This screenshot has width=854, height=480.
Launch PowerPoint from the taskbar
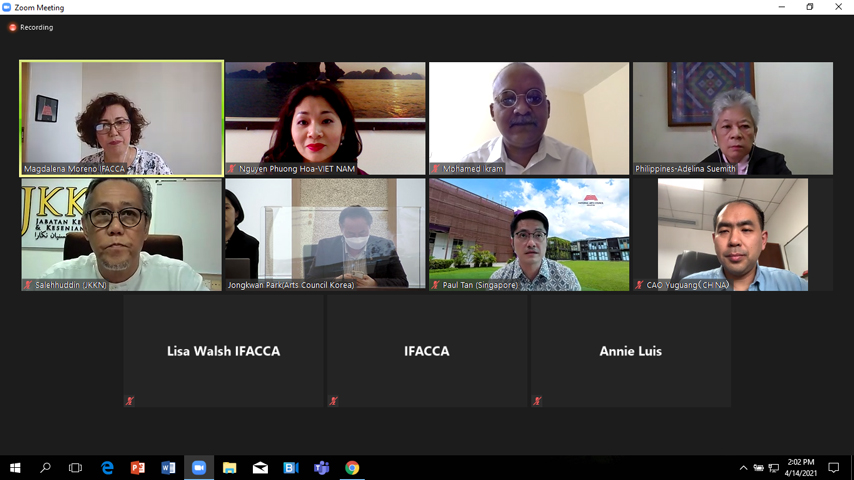pos(138,467)
